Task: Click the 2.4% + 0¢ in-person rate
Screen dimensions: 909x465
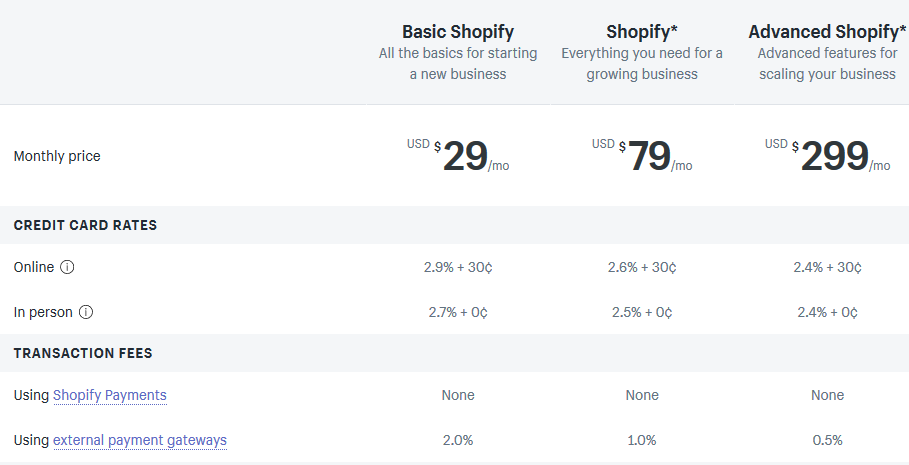Action: 827,313
